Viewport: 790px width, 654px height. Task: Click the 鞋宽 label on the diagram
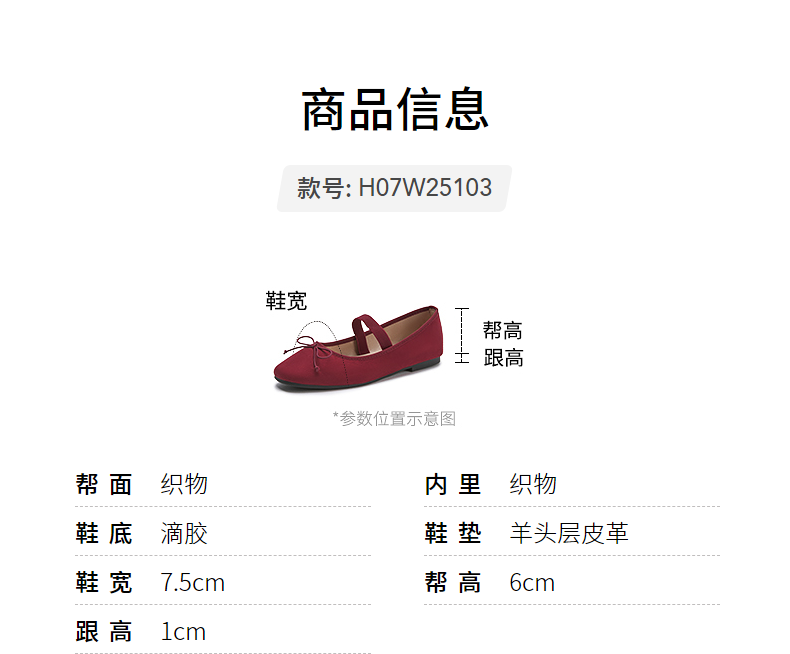pyautogui.click(x=286, y=301)
